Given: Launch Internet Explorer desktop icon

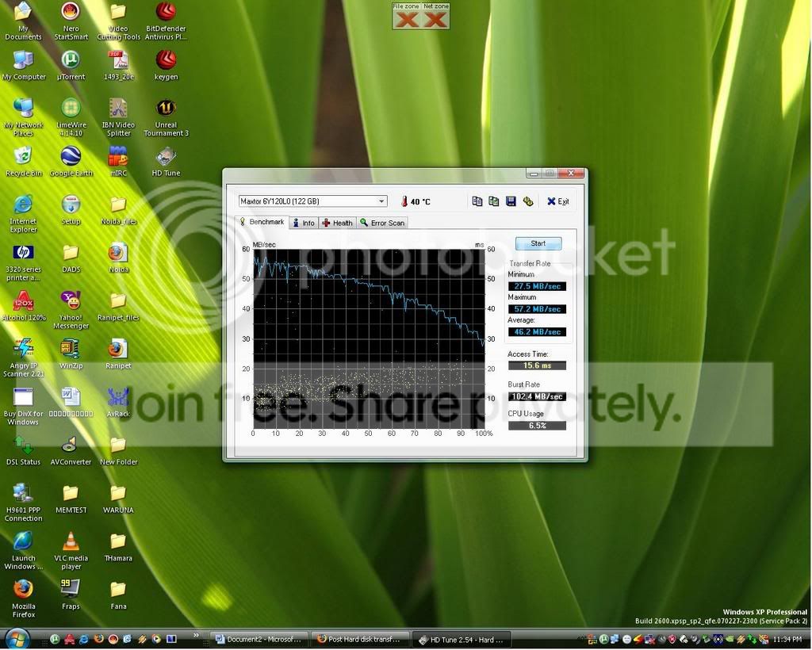Looking at the screenshot, I should pyautogui.click(x=23, y=214).
